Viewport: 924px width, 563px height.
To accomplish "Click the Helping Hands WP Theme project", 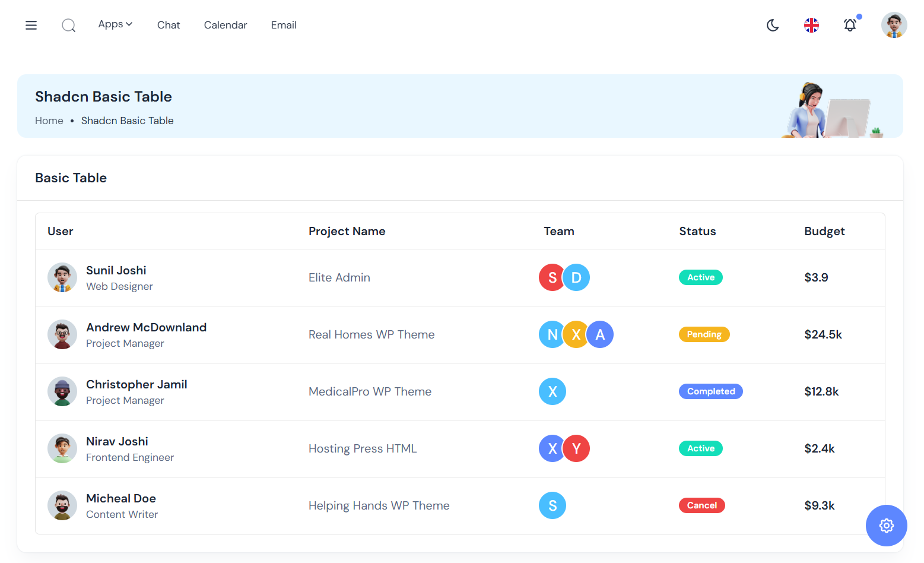I will pyautogui.click(x=379, y=505).
